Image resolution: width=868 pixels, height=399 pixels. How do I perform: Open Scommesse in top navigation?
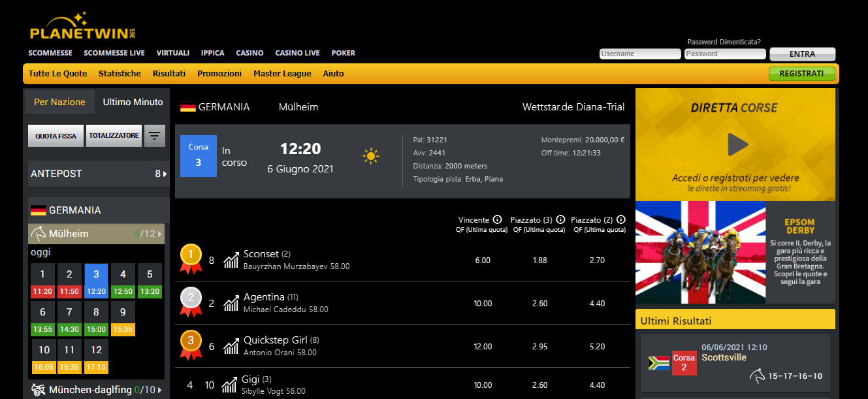[50, 53]
